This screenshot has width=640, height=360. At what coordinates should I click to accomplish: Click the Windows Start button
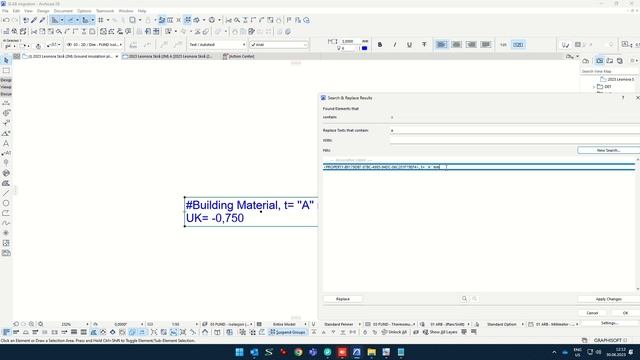tap(240, 352)
